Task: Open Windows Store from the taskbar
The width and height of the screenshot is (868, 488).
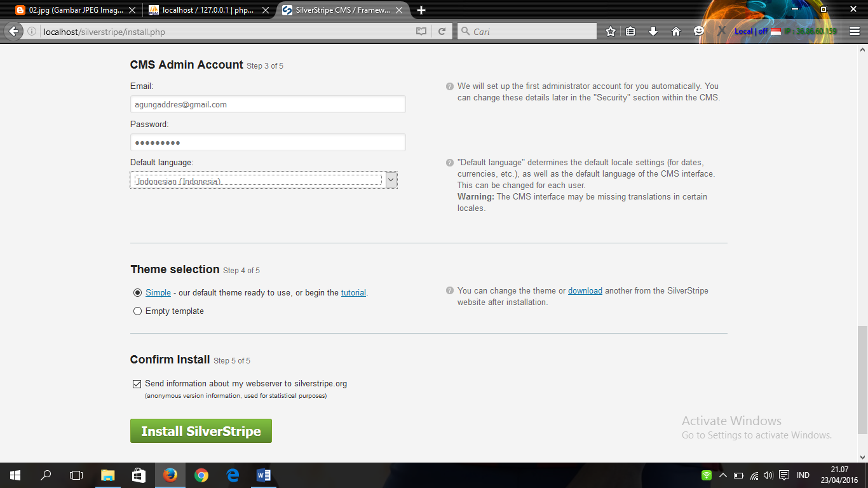Action: point(139,475)
